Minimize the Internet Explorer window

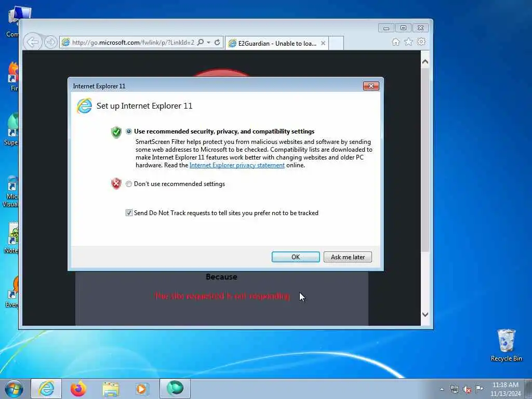386,28
